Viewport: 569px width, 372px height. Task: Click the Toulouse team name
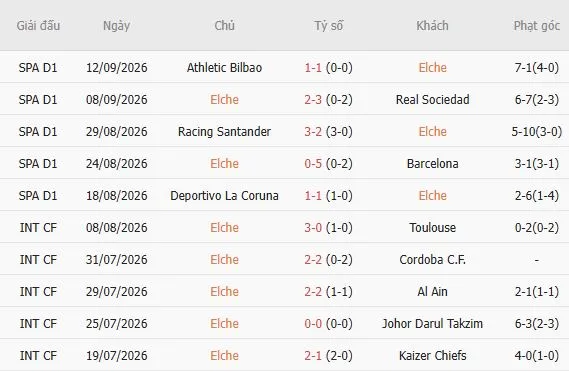pos(432,228)
